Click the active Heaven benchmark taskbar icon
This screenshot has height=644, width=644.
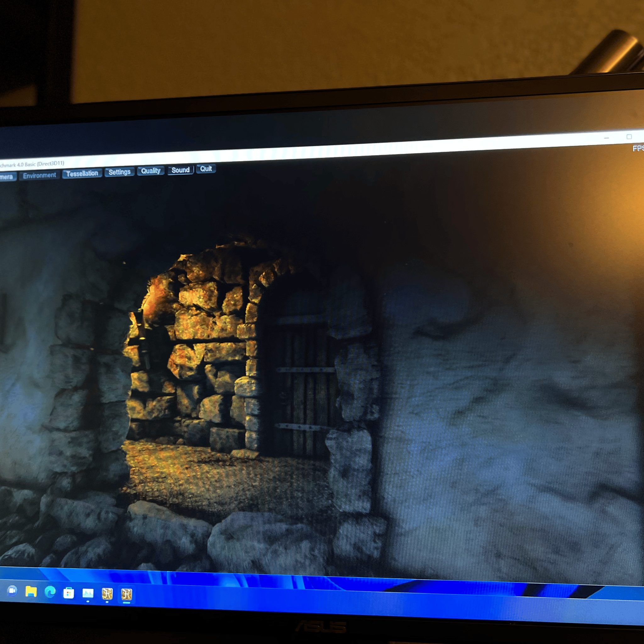127,594
